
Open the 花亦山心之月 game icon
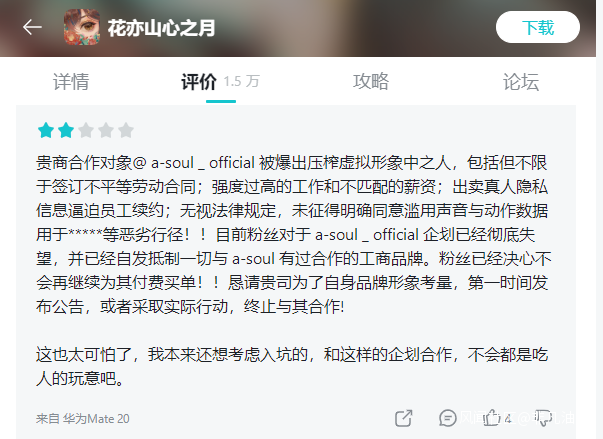(x=82, y=27)
